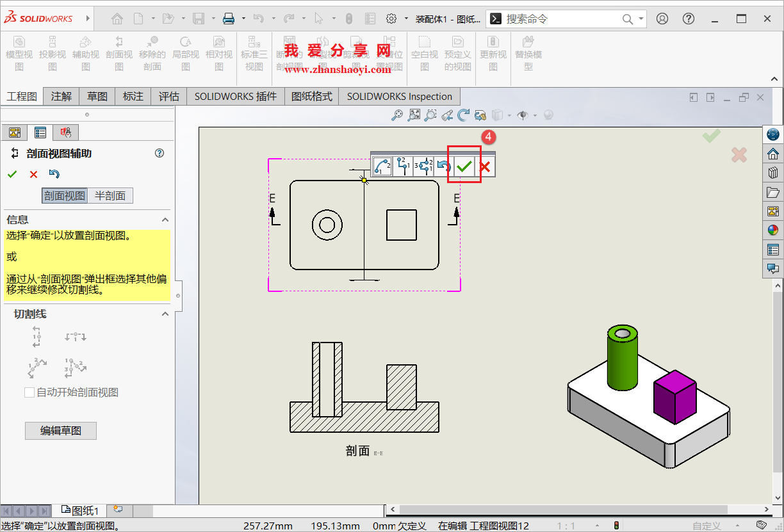Open the SOLIDWORKS Forum task pane icon
This screenshot has height=532, width=784.
[773, 268]
